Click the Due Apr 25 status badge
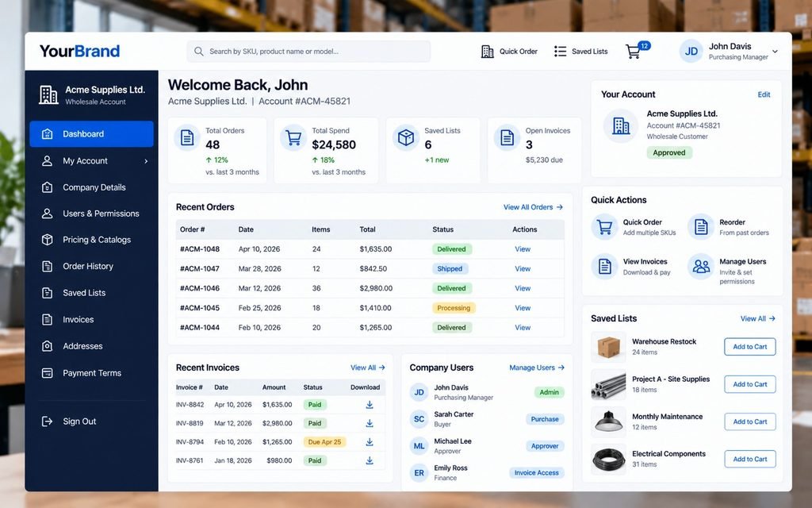The width and height of the screenshot is (812, 508). click(x=324, y=442)
